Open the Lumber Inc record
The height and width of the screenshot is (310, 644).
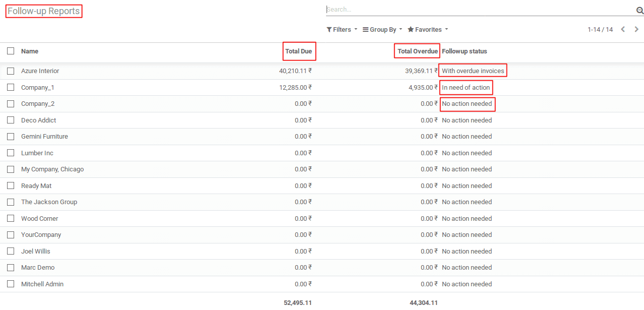(37, 153)
